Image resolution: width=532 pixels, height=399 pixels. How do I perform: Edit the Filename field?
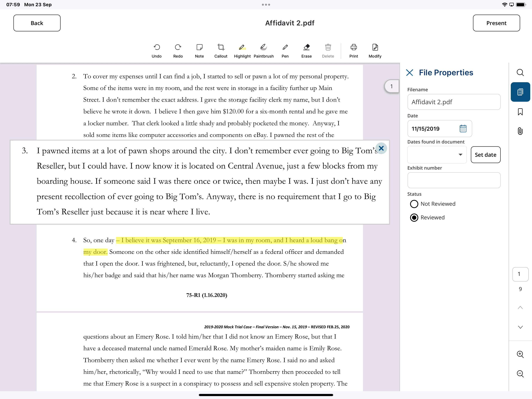click(454, 102)
